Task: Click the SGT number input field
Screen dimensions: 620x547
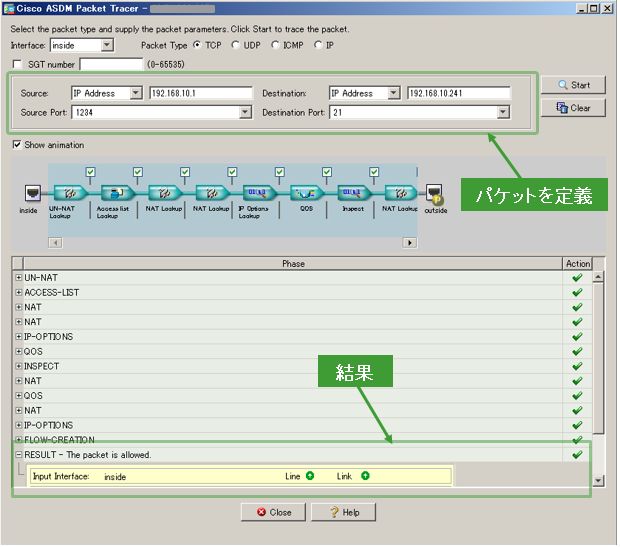Action: coord(112,64)
